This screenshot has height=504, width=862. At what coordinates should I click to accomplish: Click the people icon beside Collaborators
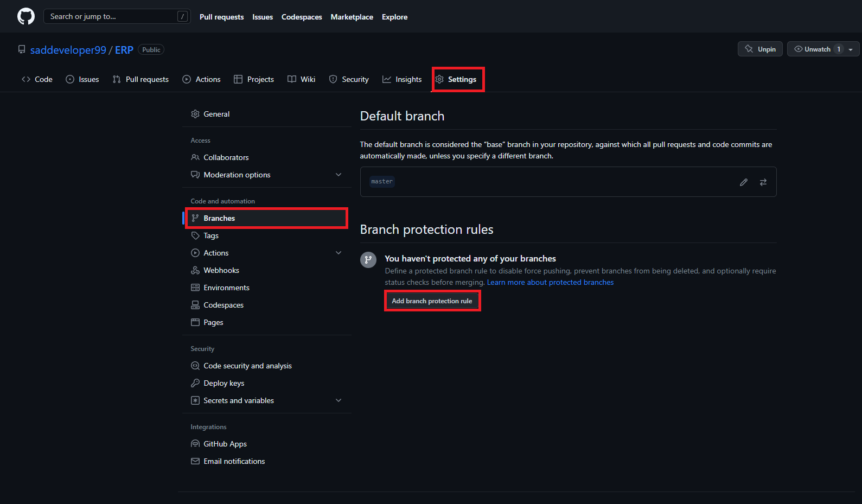195,157
